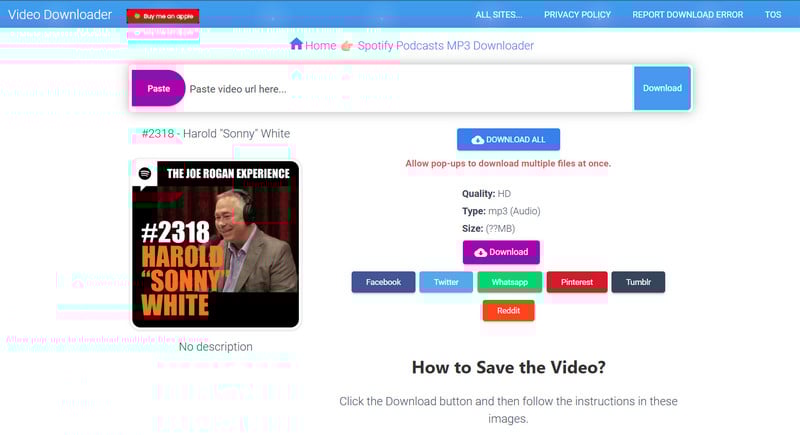Click the 'How to Save the Video?' heading
800x435 pixels.
pyautogui.click(x=509, y=367)
